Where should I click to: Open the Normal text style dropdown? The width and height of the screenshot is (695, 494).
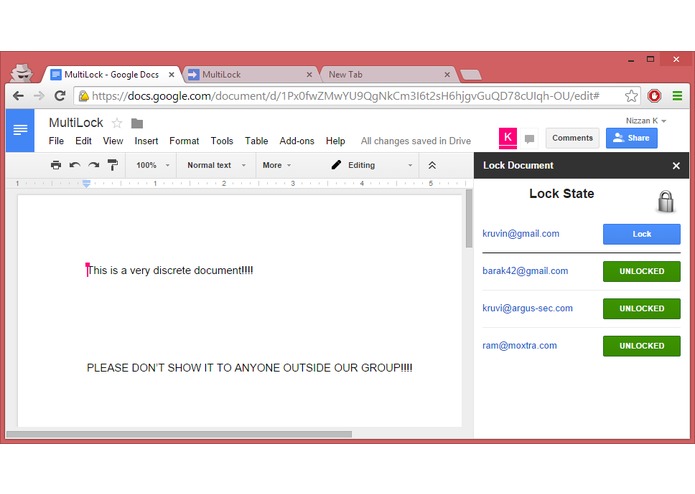click(x=216, y=165)
